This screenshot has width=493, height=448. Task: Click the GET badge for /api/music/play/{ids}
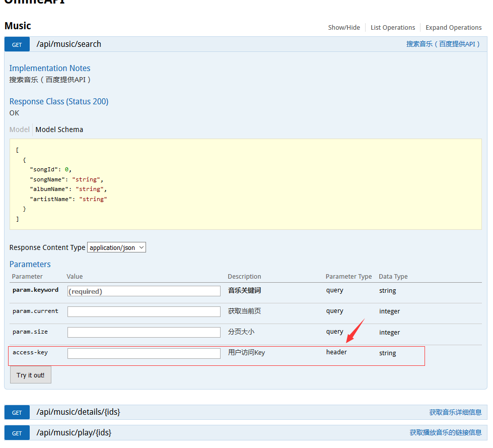(17, 432)
